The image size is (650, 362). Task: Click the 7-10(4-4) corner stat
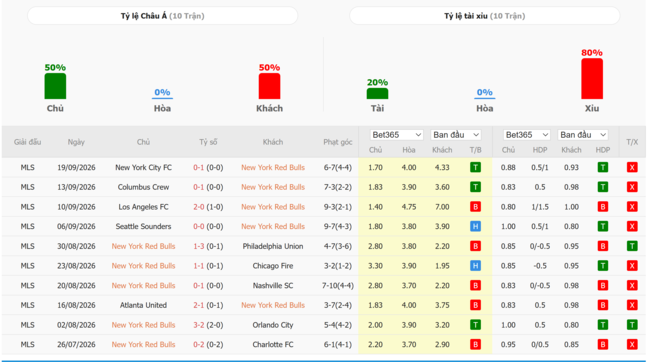[x=338, y=286]
